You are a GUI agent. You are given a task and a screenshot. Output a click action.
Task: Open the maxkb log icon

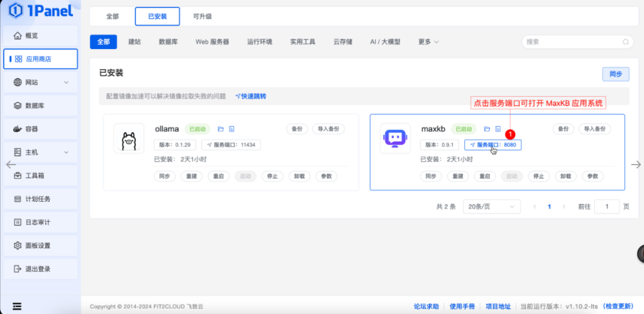point(498,129)
